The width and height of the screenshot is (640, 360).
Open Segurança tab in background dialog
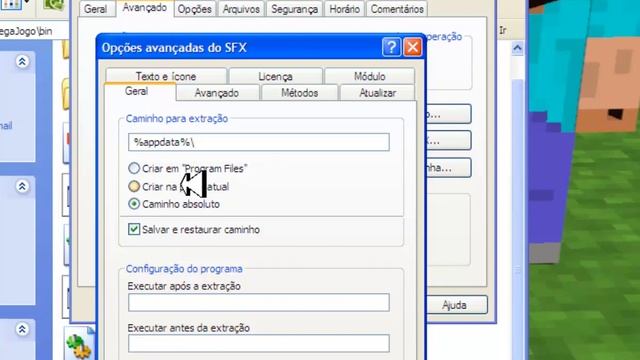294,9
